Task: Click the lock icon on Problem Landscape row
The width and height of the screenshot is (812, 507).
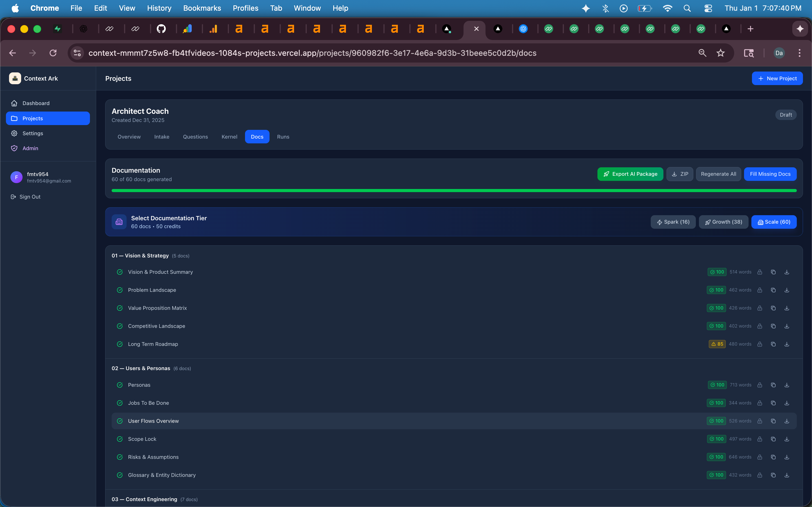Action: tap(759, 290)
